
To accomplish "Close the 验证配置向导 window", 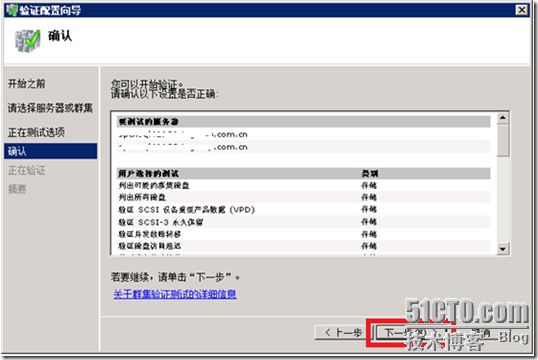I will 522,10.
